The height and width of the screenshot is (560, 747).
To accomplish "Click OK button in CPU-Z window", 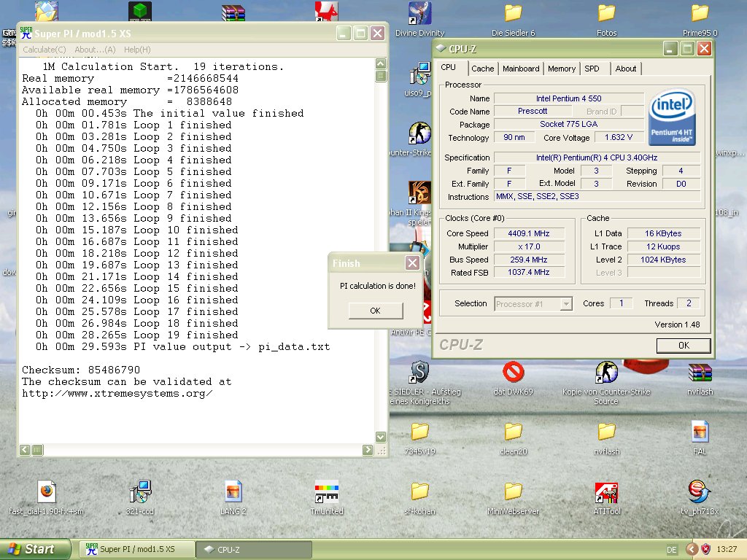I will (684, 345).
